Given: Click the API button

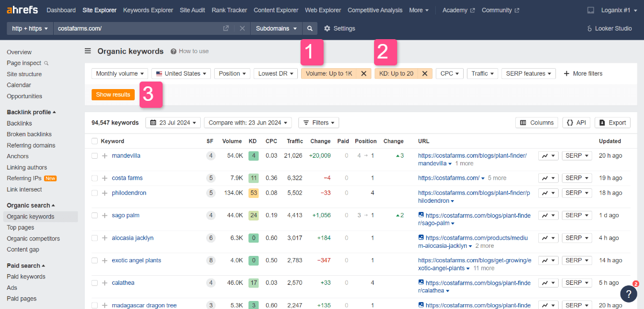Looking at the screenshot, I should pos(576,123).
